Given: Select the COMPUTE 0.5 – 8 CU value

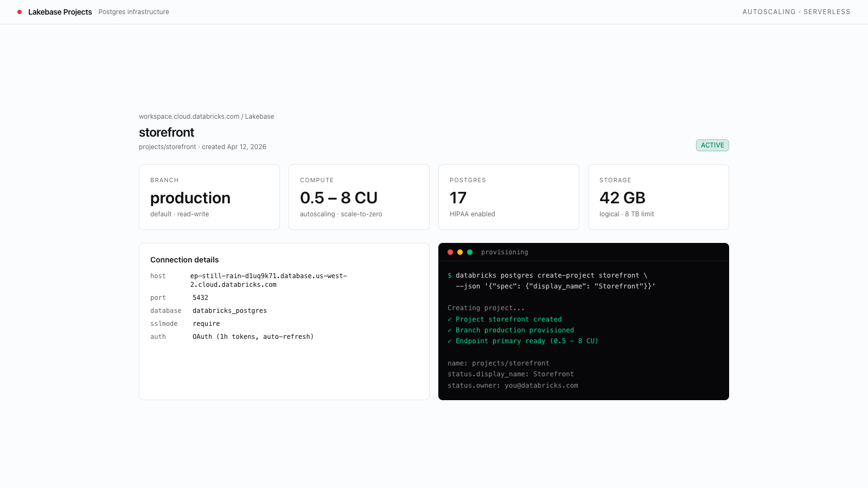Looking at the screenshot, I should pyautogui.click(x=339, y=198).
